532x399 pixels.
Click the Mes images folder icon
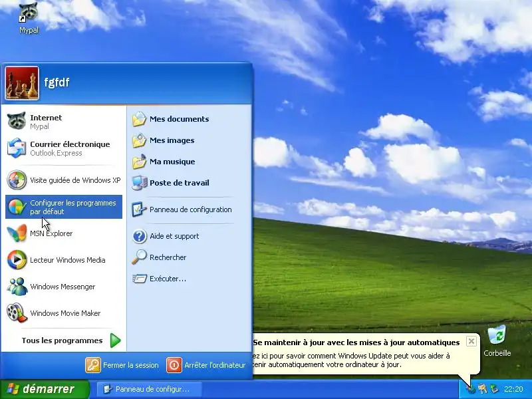click(139, 140)
